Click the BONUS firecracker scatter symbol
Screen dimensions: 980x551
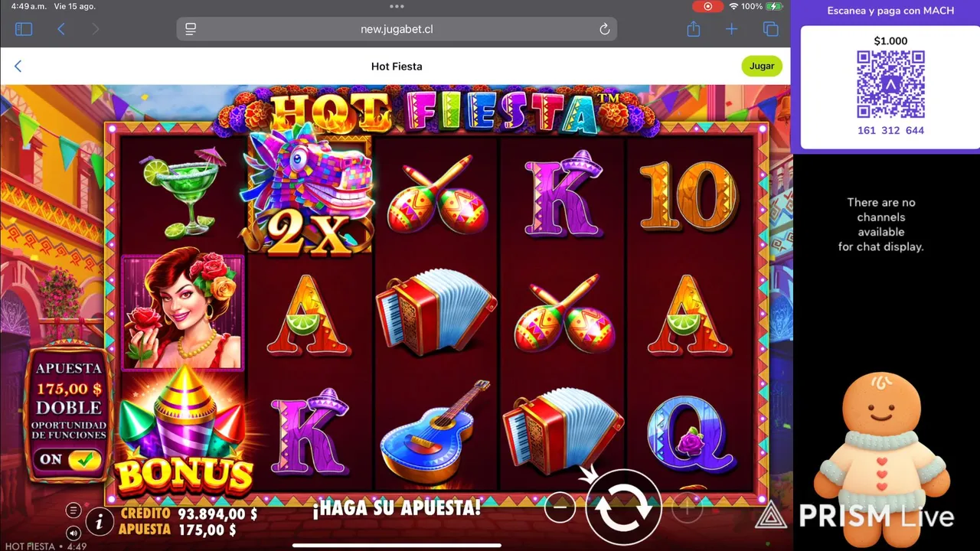[x=183, y=432]
